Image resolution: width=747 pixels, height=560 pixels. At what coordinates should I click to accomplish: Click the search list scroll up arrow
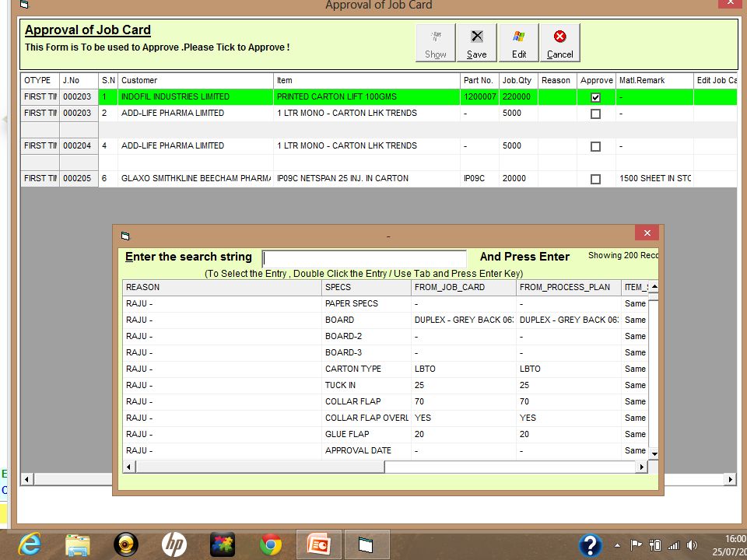[x=654, y=287]
